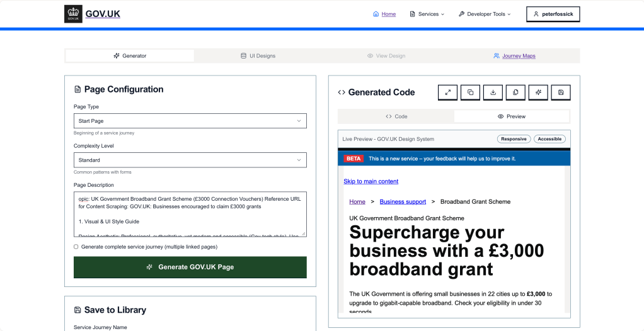Click inside the Page Description text area

click(x=190, y=214)
